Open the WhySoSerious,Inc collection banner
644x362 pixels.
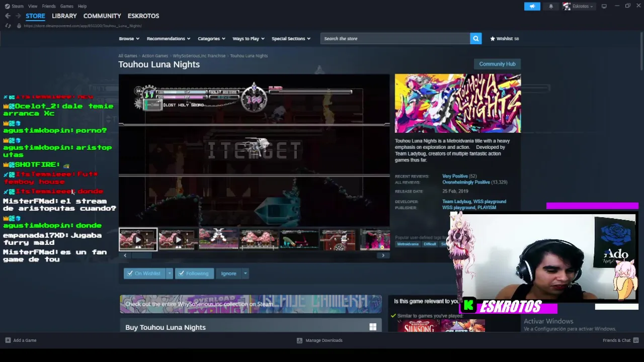click(x=251, y=304)
